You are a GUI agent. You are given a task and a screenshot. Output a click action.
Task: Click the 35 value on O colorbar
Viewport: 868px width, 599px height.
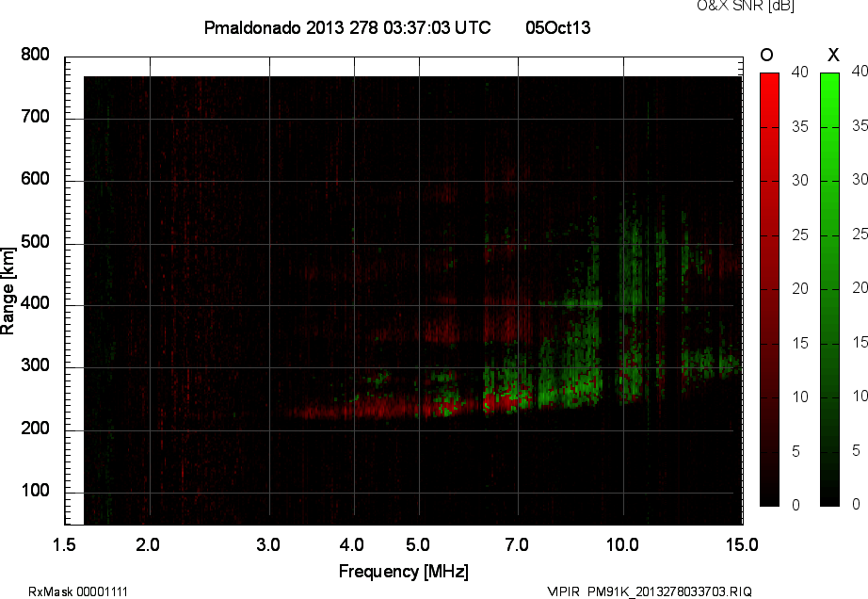point(800,127)
